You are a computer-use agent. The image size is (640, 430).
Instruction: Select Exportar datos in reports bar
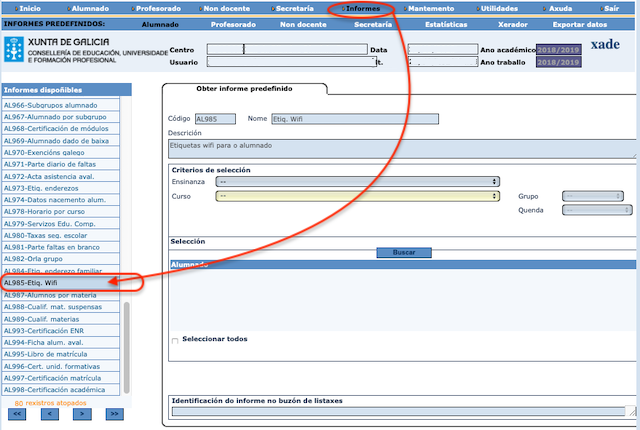[580, 24]
